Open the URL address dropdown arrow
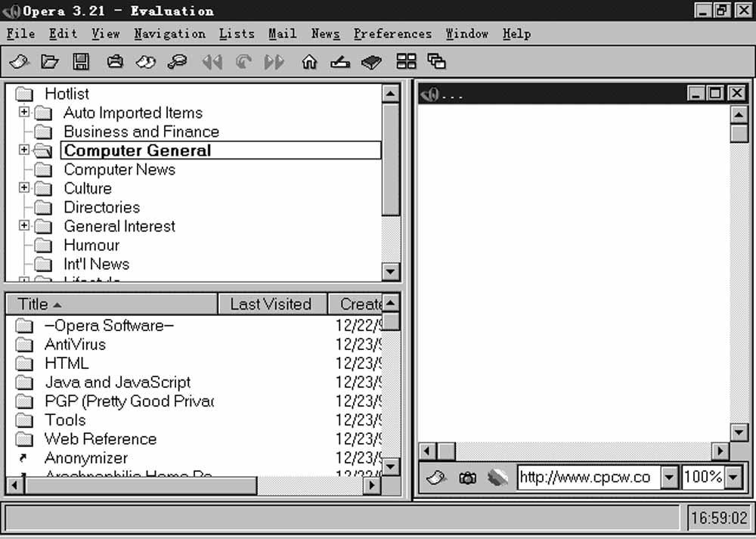 pos(669,478)
